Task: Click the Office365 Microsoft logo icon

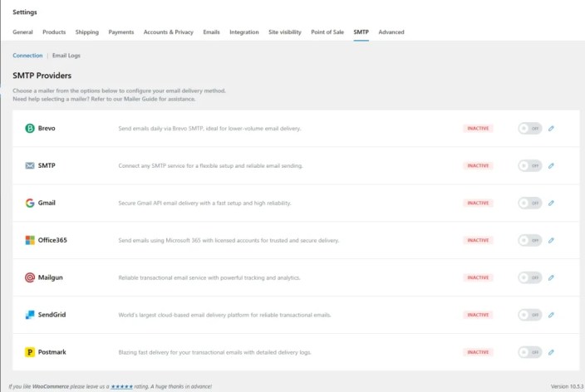Action: point(30,240)
